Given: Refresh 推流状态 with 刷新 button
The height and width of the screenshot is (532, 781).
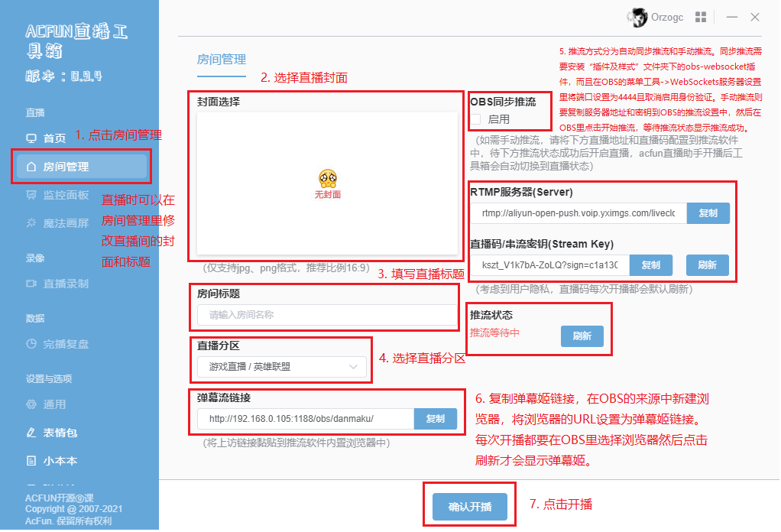Looking at the screenshot, I should coord(582,336).
